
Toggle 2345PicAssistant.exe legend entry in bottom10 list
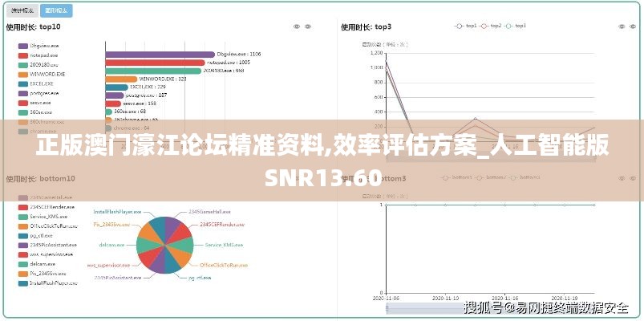click(x=47, y=245)
